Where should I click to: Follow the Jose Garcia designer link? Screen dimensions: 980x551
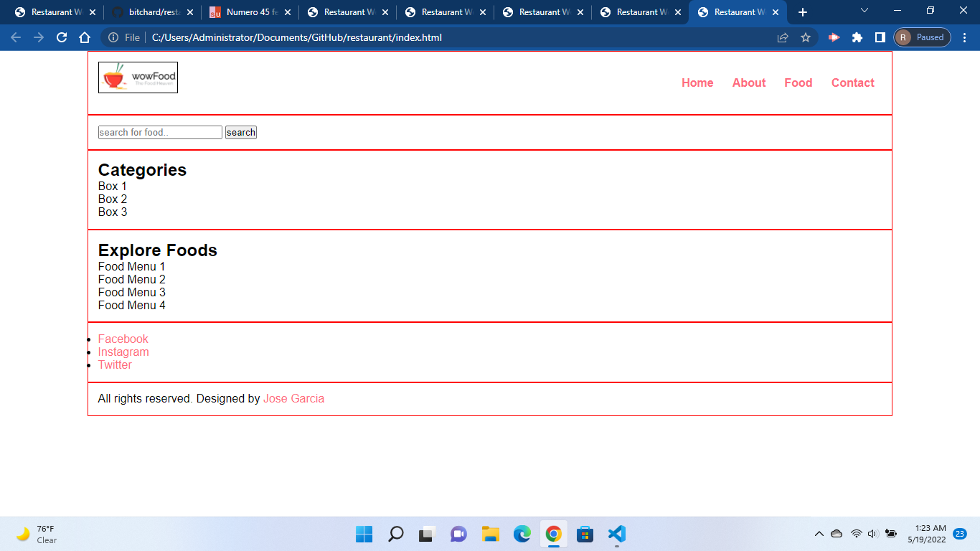tap(293, 398)
